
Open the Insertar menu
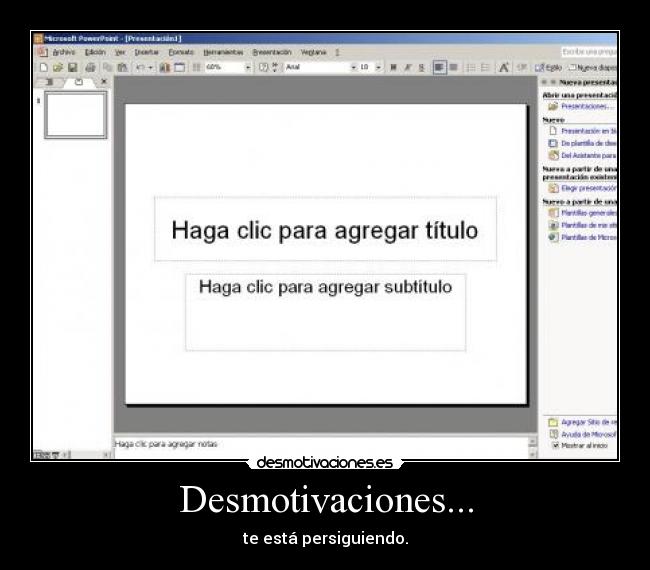[x=147, y=52]
